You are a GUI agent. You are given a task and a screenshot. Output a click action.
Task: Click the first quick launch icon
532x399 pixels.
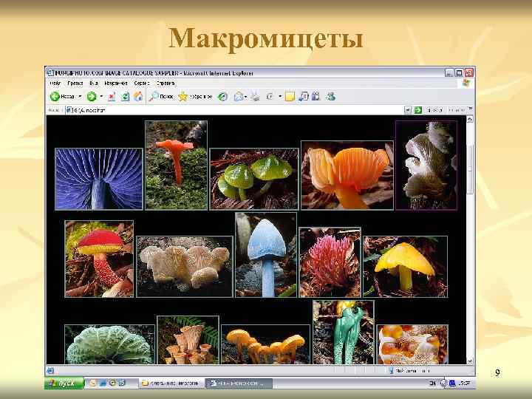(92, 383)
